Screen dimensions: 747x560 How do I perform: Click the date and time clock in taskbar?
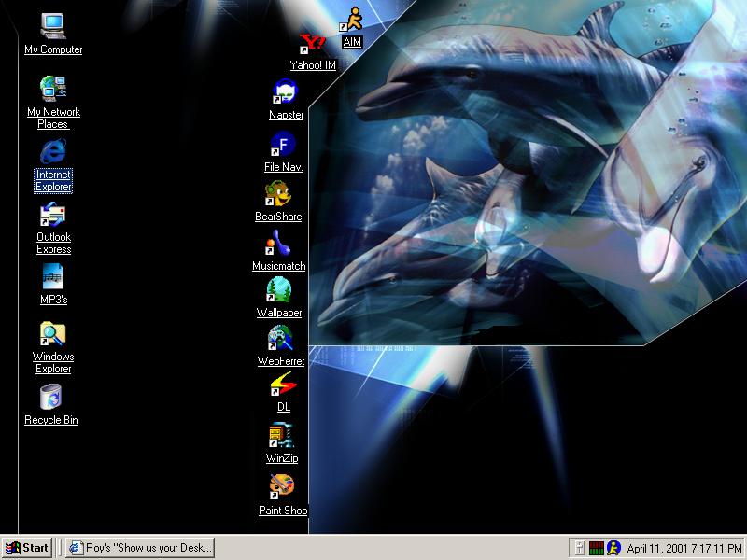tap(684, 548)
